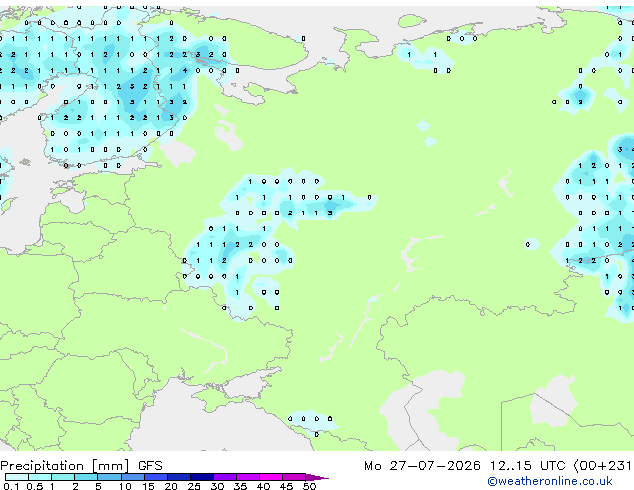Open the weatheronline.co.uk copyright link
Image resolution: width=634 pixels, height=490 pixels.
pyautogui.click(x=550, y=481)
